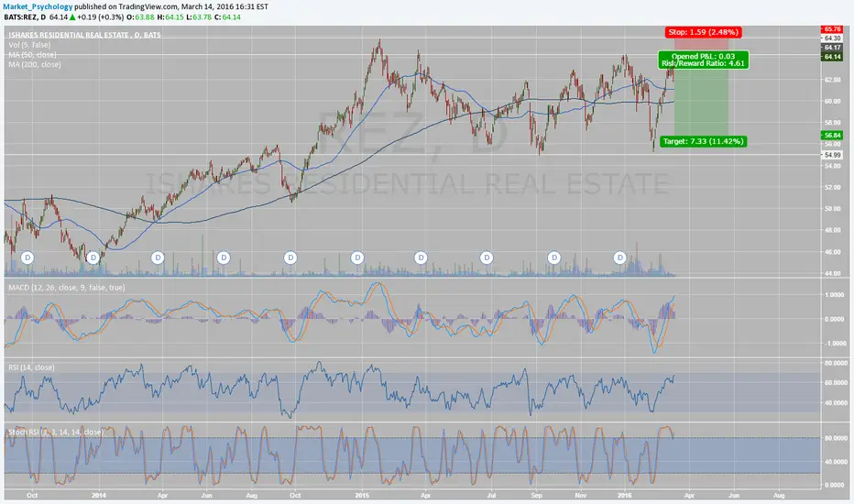This screenshot has width=854, height=504.
Task: Click the Nov time axis label
Action: tap(581, 495)
